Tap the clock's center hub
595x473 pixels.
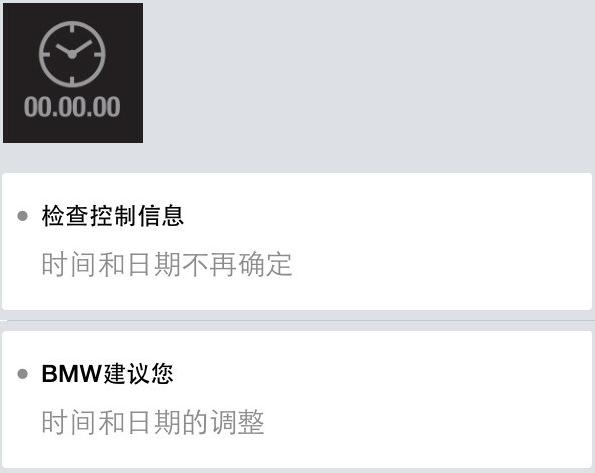[72, 55]
